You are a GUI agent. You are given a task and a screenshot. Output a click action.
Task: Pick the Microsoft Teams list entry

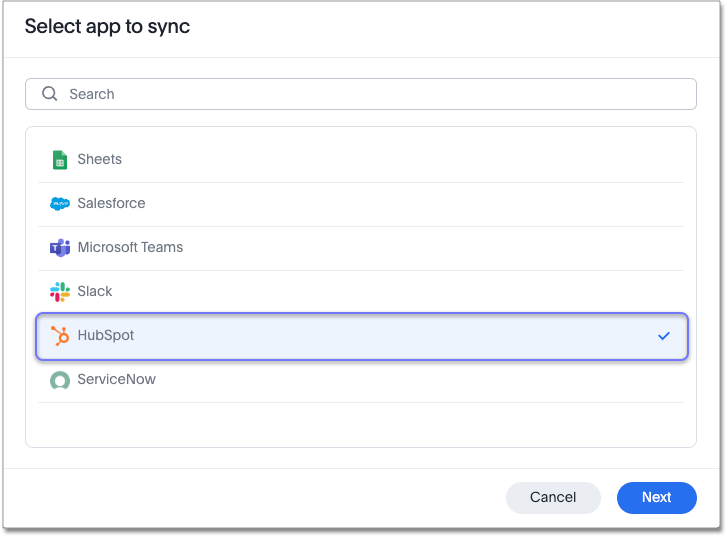pyautogui.click(x=130, y=247)
